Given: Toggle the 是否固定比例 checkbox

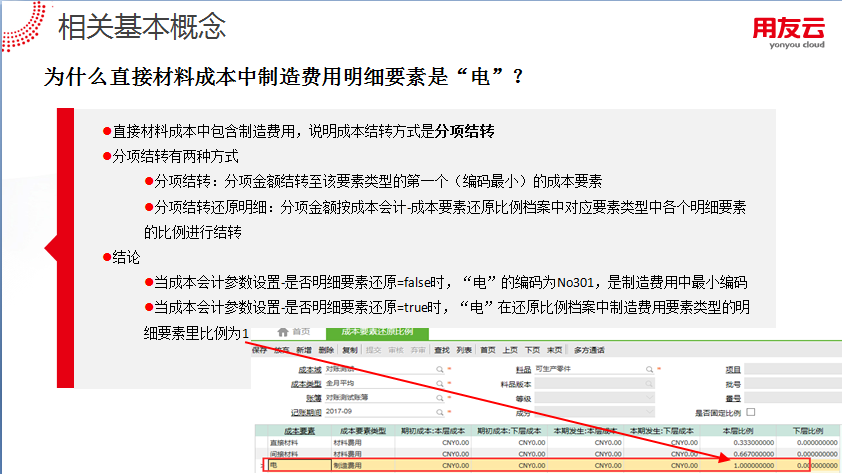Looking at the screenshot, I should 751,411.
